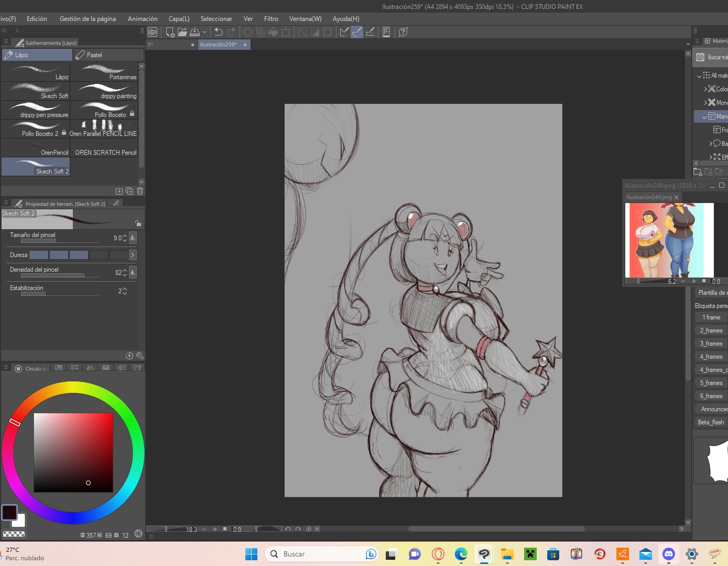This screenshot has height=566, width=728.
Task: Open brush size dynamics button
Action: 133,238
